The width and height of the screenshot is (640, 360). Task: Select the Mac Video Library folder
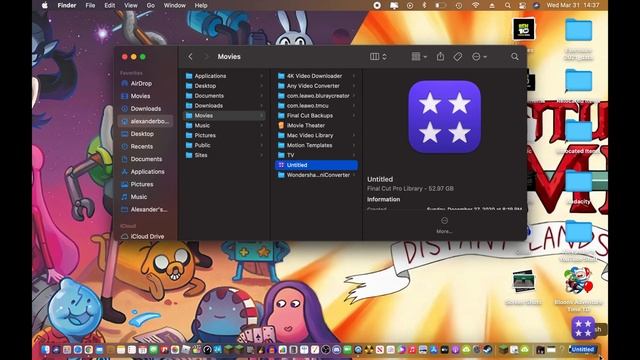tap(316, 135)
